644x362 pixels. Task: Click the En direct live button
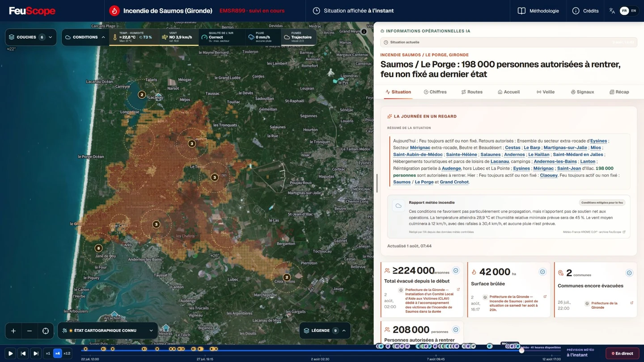pos(623,354)
